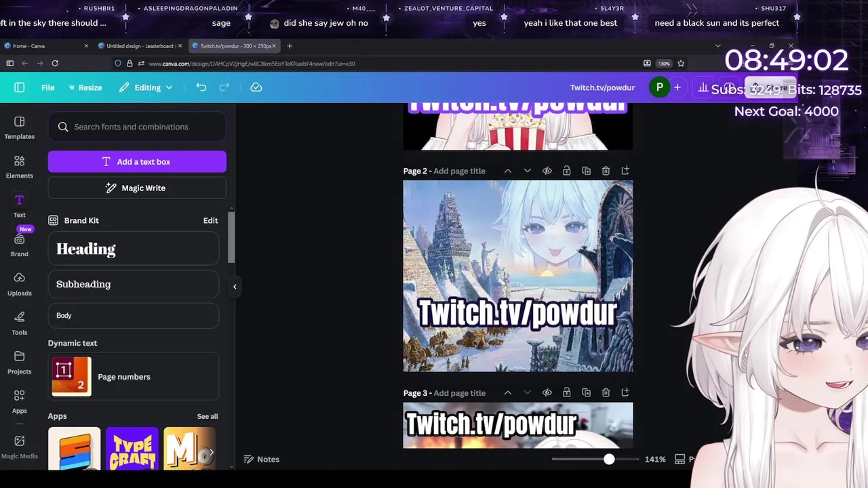
Task: Click the Magic Write button
Action: tap(137, 188)
